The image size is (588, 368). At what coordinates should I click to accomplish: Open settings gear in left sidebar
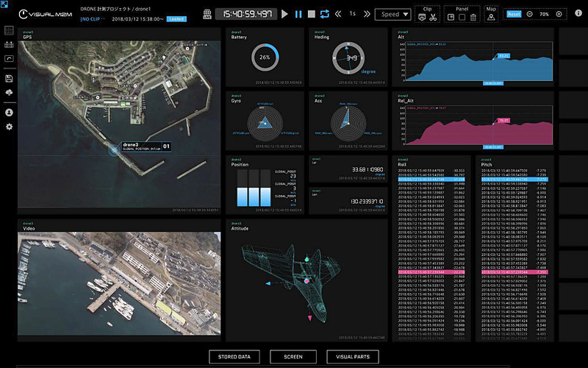[x=9, y=127]
